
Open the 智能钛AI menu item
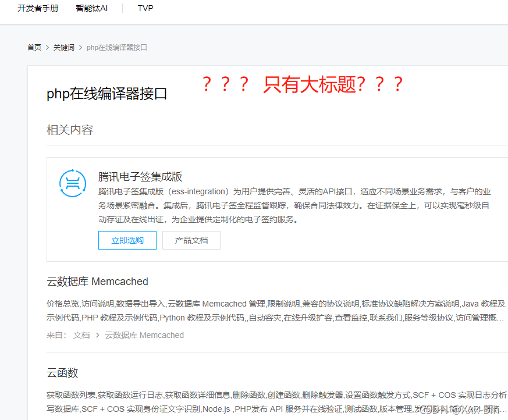click(91, 8)
